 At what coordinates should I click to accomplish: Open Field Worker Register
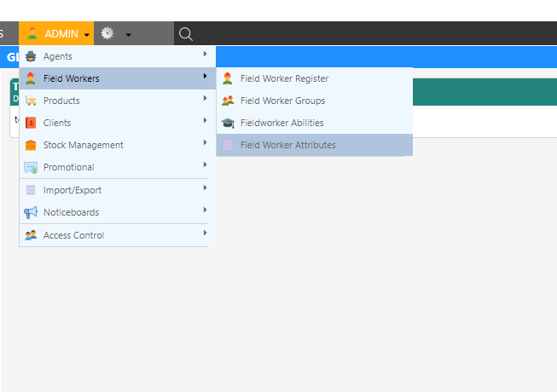pos(284,78)
